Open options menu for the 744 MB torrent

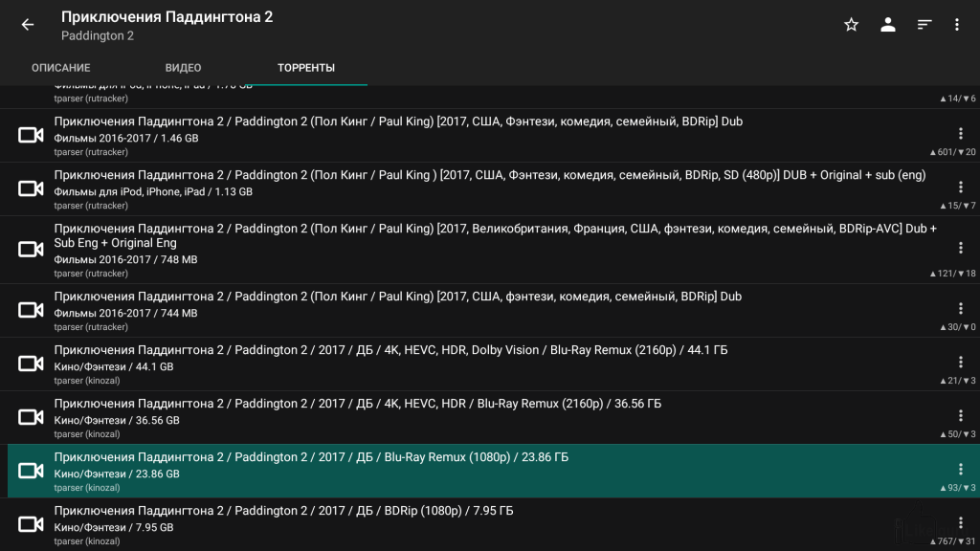[x=961, y=308]
